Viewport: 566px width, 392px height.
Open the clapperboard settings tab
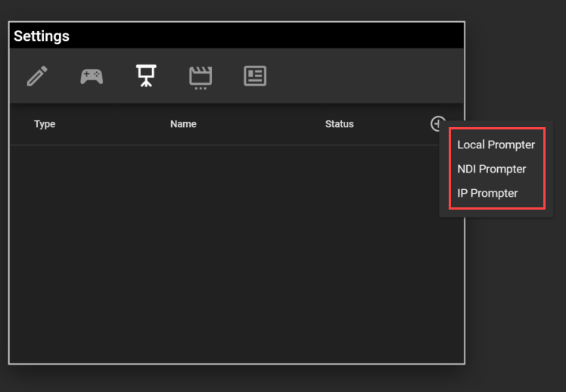[x=200, y=76]
